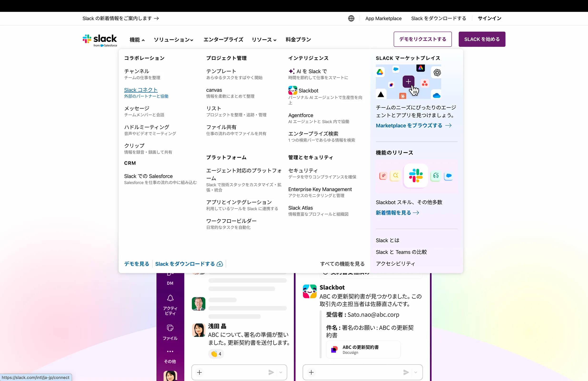Click the Slackbot avatar in chat preview
Screen dimensions: 588x381
pyautogui.click(x=309, y=291)
